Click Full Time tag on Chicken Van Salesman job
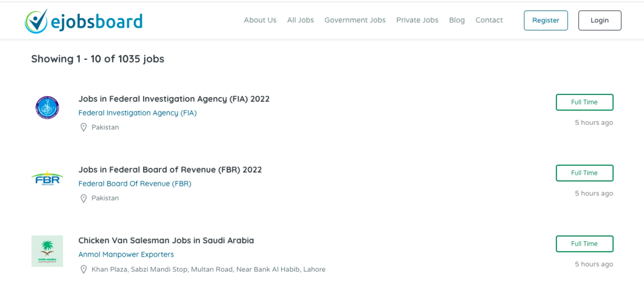 [585, 244]
